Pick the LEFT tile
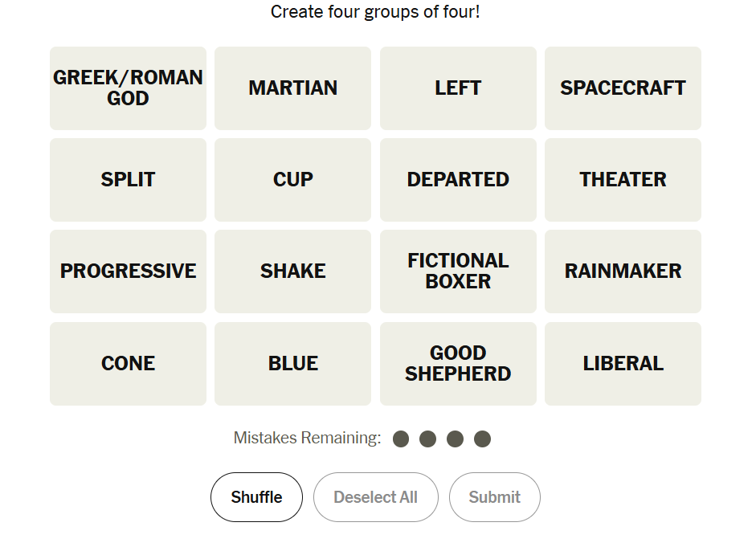This screenshot has height=551, width=756. tap(458, 88)
